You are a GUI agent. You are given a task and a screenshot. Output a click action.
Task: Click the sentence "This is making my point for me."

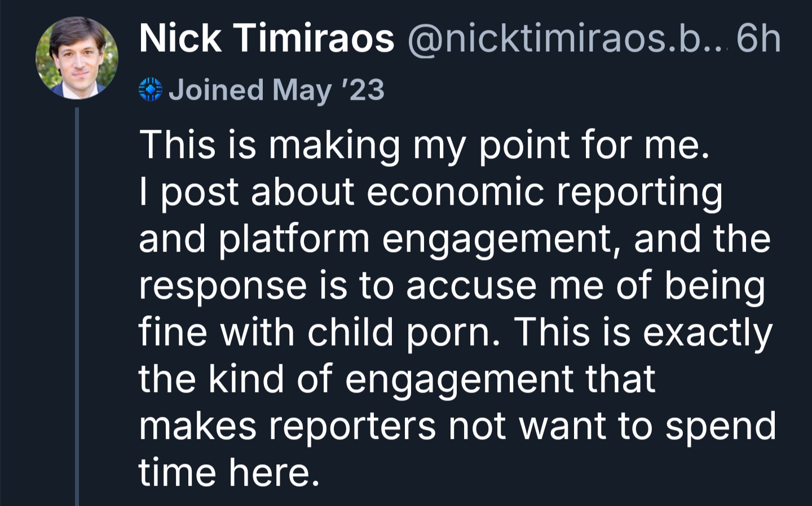[423, 144]
